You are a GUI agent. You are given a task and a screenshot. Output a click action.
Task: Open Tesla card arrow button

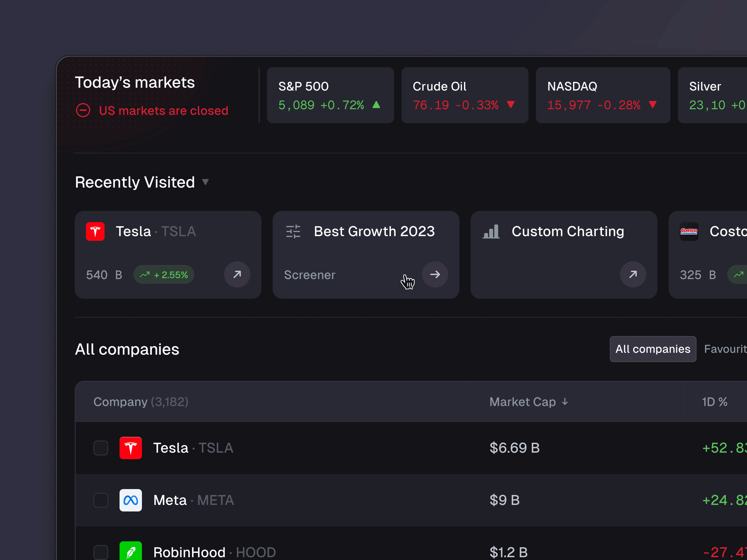[237, 274]
